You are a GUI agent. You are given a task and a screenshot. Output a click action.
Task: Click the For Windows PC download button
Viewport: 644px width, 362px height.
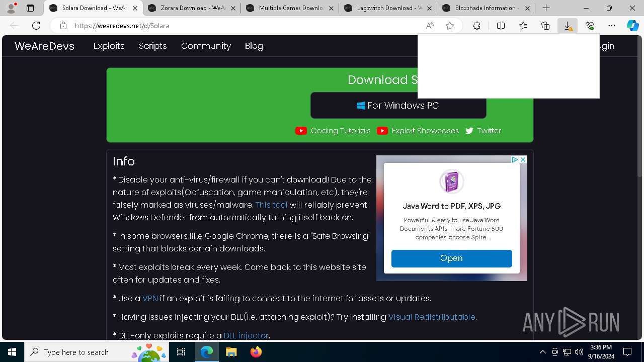pos(398,106)
